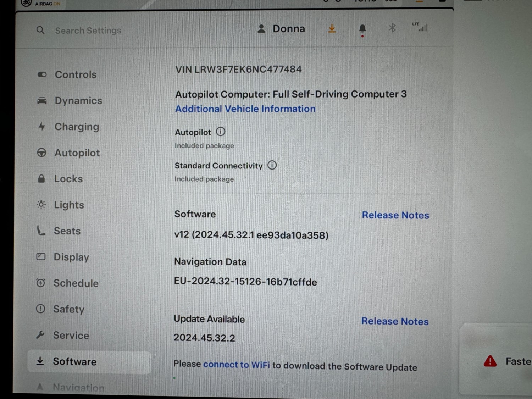The image size is (532, 399).
Task: Tap the update version 2024.45.32.2
Action: pos(204,338)
